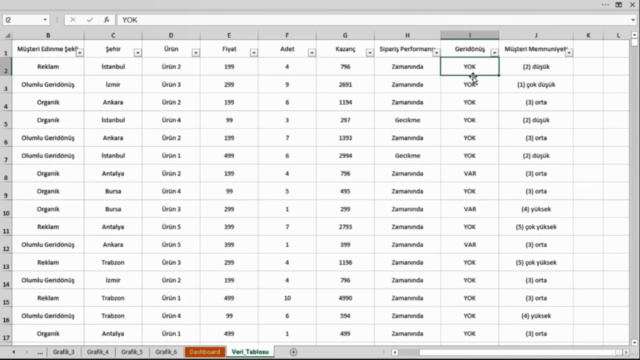This screenshot has width=640, height=360.
Task: Select Kazanç value 1196 in row 13
Action: pyautogui.click(x=345, y=262)
